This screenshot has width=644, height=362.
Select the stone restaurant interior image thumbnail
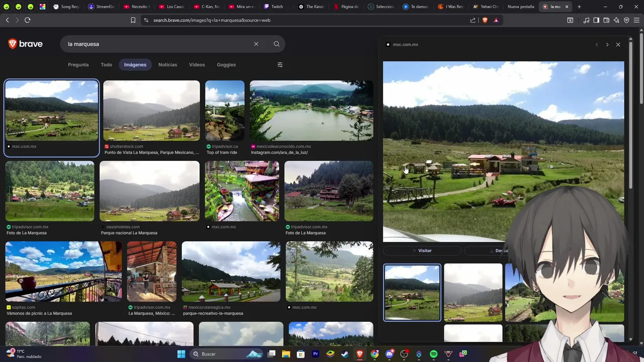point(152,271)
